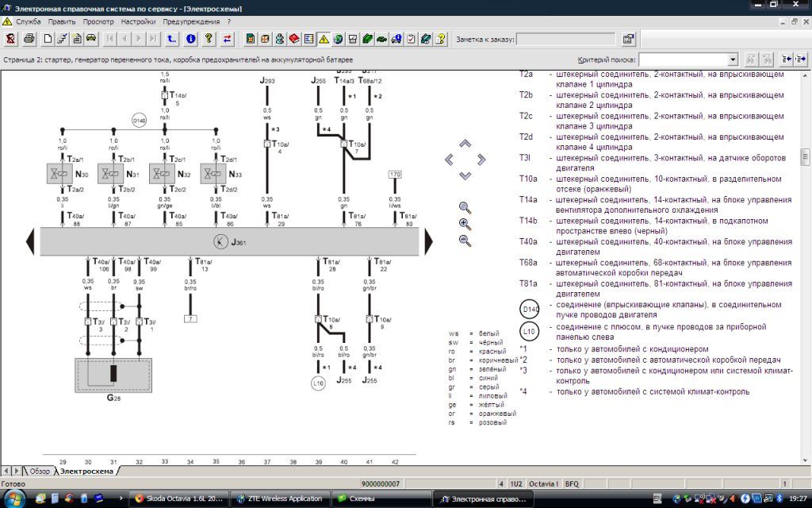Click inside the Критерий поиска search field

tap(683, 60)
